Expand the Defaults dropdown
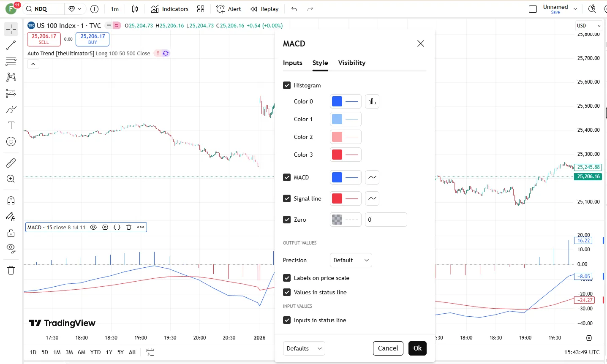This screenshot has width=607, height=364. (304, 348)
